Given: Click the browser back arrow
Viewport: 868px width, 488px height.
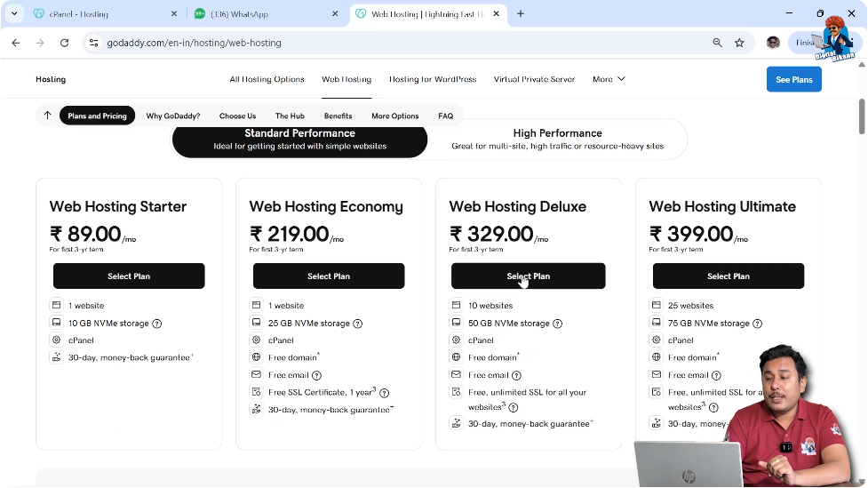Looking at the screenshot, I should click(15, 43).
